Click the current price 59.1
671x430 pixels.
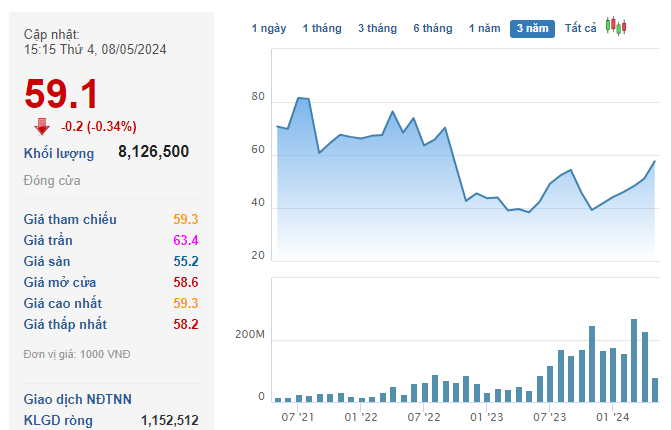tap(61, 94)
